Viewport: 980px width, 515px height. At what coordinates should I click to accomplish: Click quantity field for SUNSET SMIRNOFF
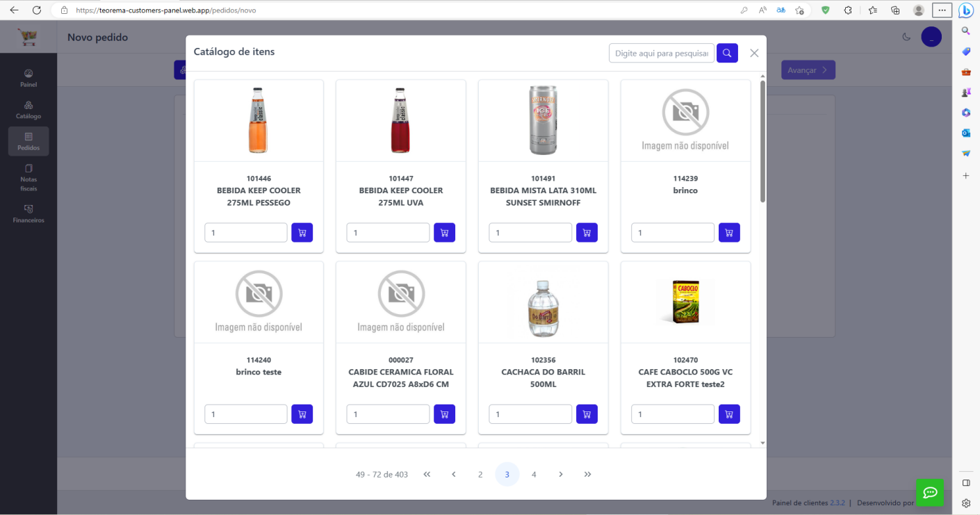pos(530,233)
